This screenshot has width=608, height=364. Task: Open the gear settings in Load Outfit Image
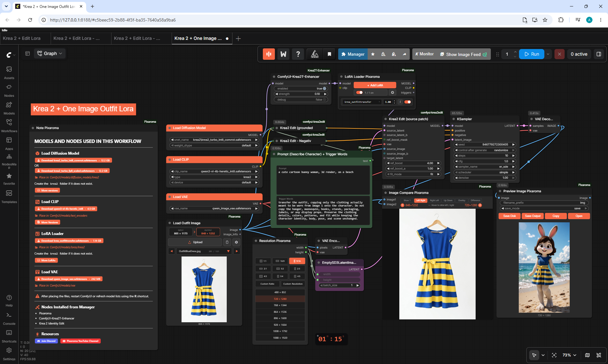tap(236, 242)
